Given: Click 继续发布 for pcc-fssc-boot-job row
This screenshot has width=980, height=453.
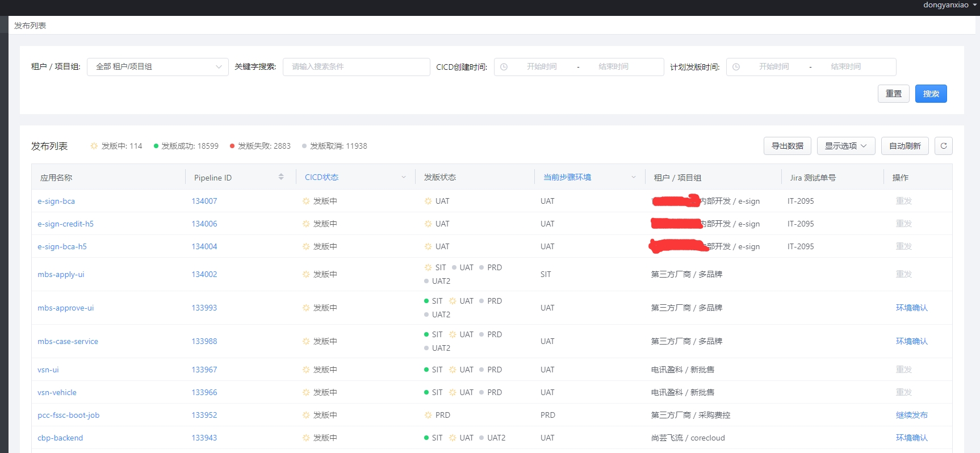Looking at the screenshot, I should click(x=911, y=415).
